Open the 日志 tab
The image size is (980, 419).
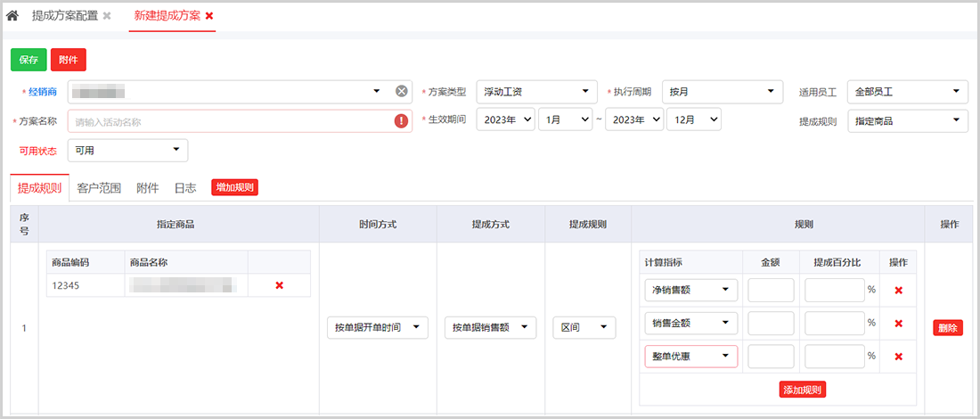pos(185,188)
